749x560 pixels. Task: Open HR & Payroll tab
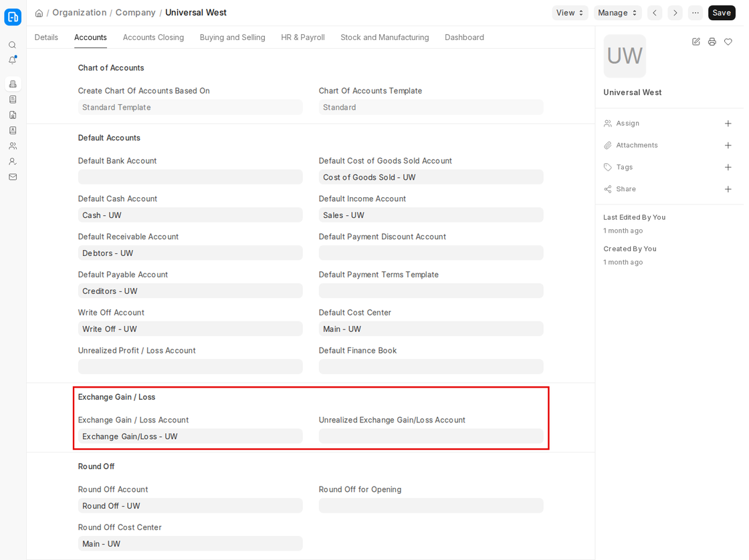(x=303, y=37)
